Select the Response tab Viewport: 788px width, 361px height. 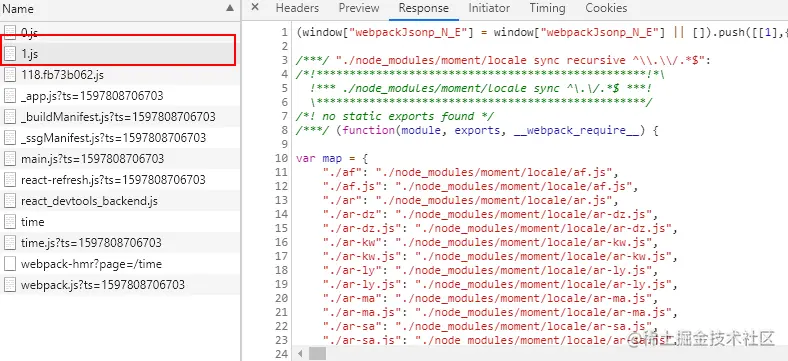(x=423, y=8)
